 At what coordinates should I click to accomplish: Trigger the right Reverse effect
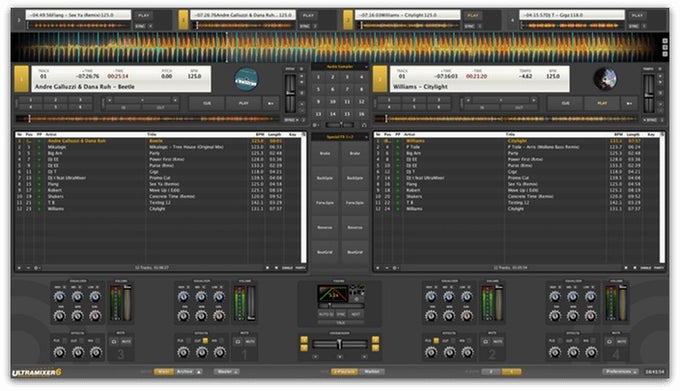pos(355,228)
